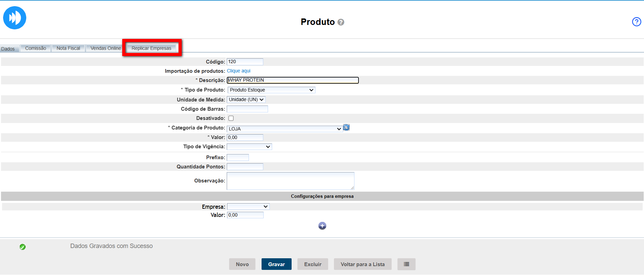This screenshot has height=275, width=644.
Task: Click inside the Observação text area
Action: [x=290, y=181]
